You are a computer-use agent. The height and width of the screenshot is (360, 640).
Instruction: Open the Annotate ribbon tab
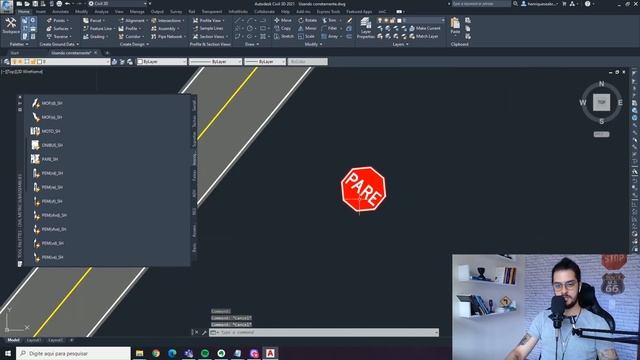(x=60, y=12)
